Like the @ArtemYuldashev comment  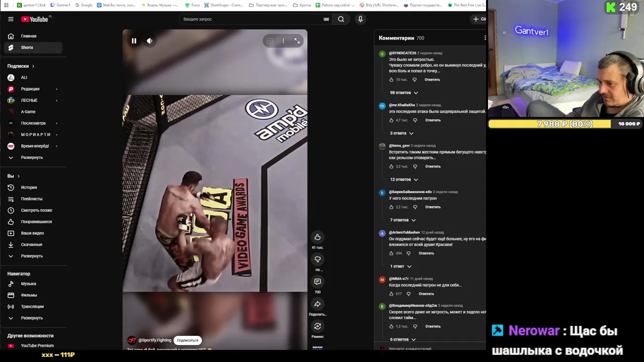point(391,253)
